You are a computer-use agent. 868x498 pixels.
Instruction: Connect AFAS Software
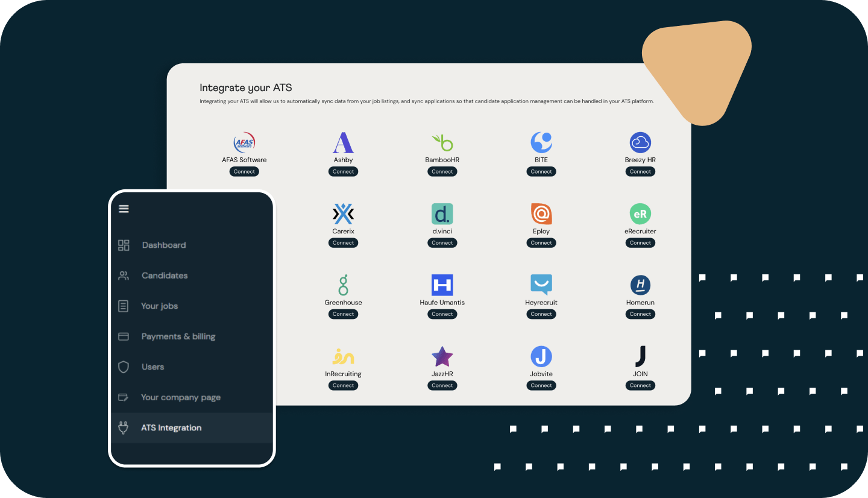244,171
